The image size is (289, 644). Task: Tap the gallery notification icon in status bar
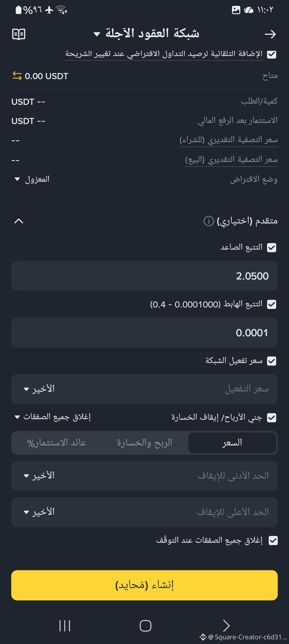[236, 10]
